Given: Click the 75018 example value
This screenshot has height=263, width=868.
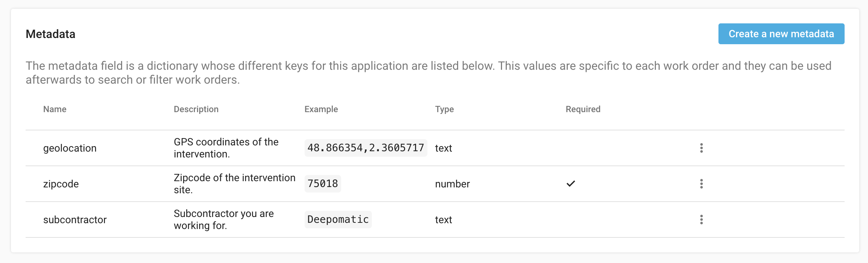Looking at the screenshot, I should pyautogui.click(x=322, y=184).
